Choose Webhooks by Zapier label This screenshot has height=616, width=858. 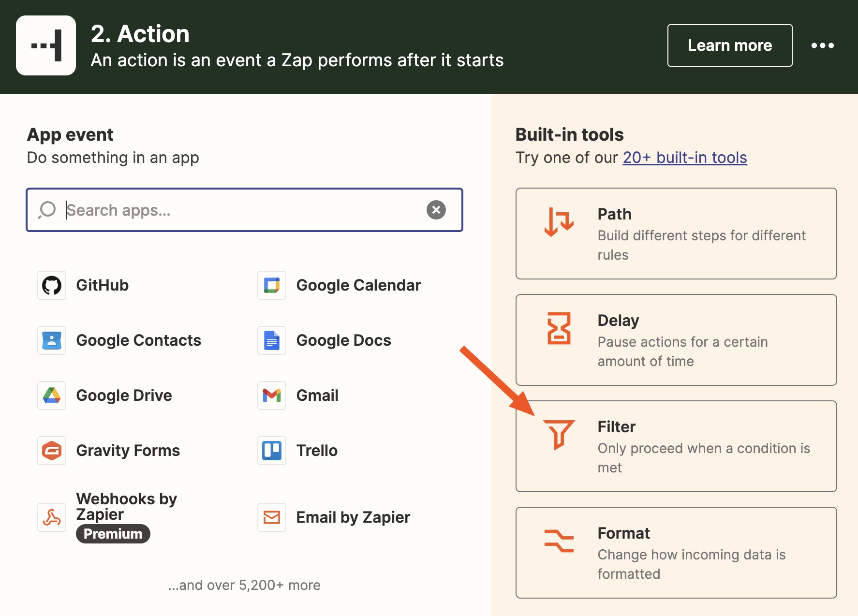127,506
